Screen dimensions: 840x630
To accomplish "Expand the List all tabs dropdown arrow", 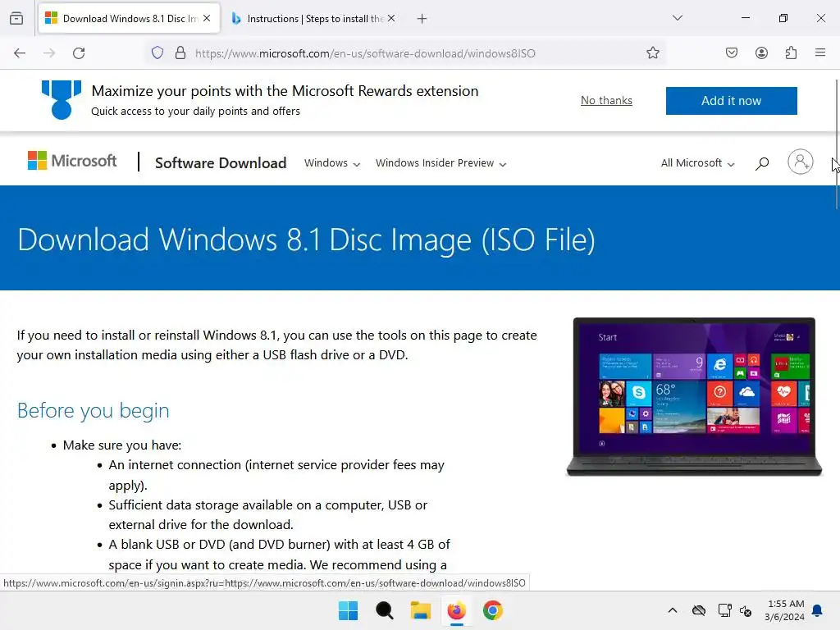I will (678, 18).
